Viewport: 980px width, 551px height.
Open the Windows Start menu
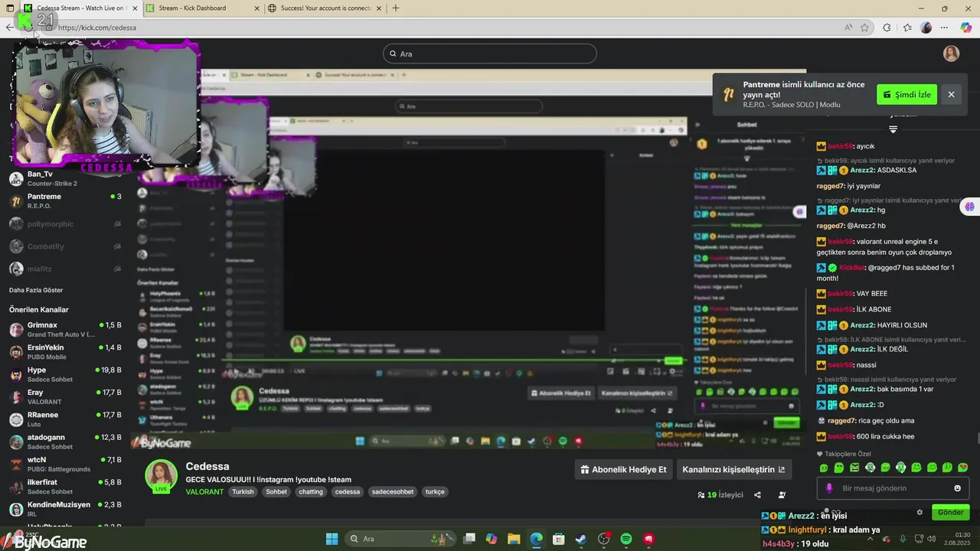(332, 539)
